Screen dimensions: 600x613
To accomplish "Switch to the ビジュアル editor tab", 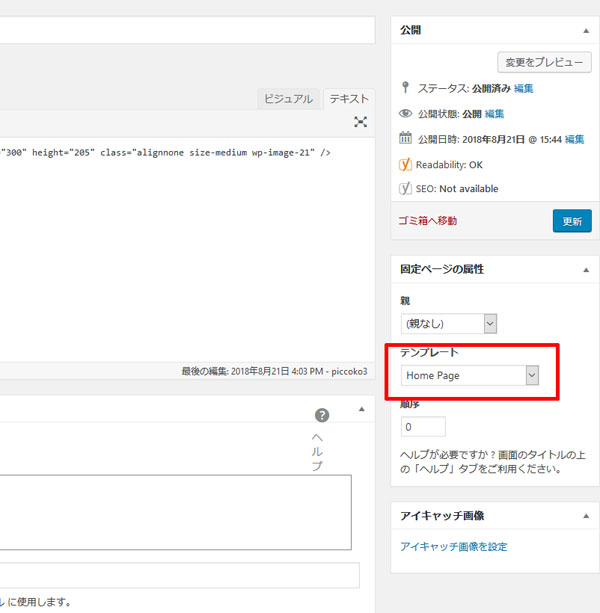I will pos(288,99).
